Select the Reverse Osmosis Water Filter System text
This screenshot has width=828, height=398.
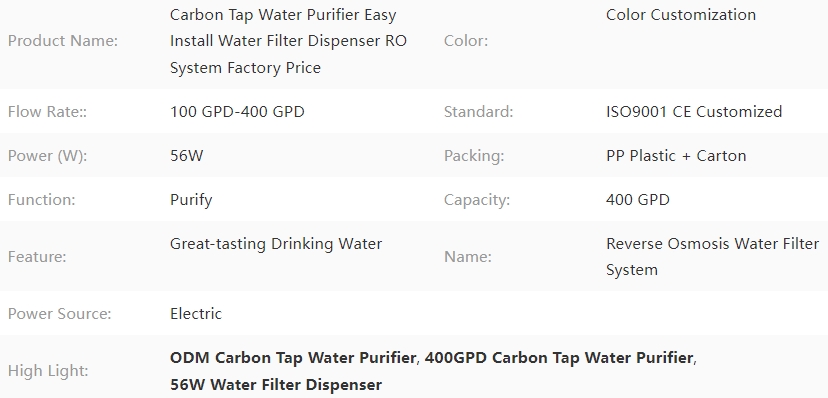point(712,257)
